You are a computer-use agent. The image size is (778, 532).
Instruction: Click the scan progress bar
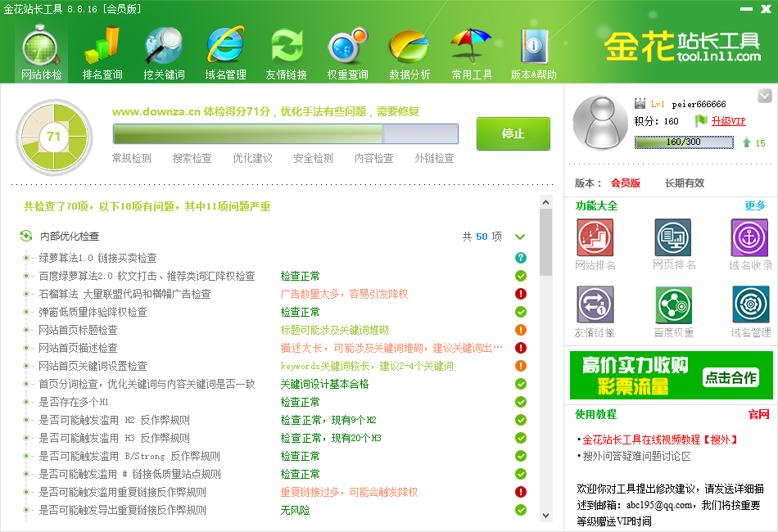(x=285, y=134)
